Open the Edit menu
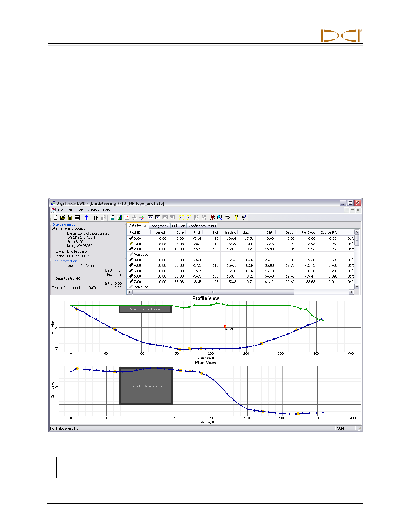Viewport: 411px width, 532px height. point(70,210)
